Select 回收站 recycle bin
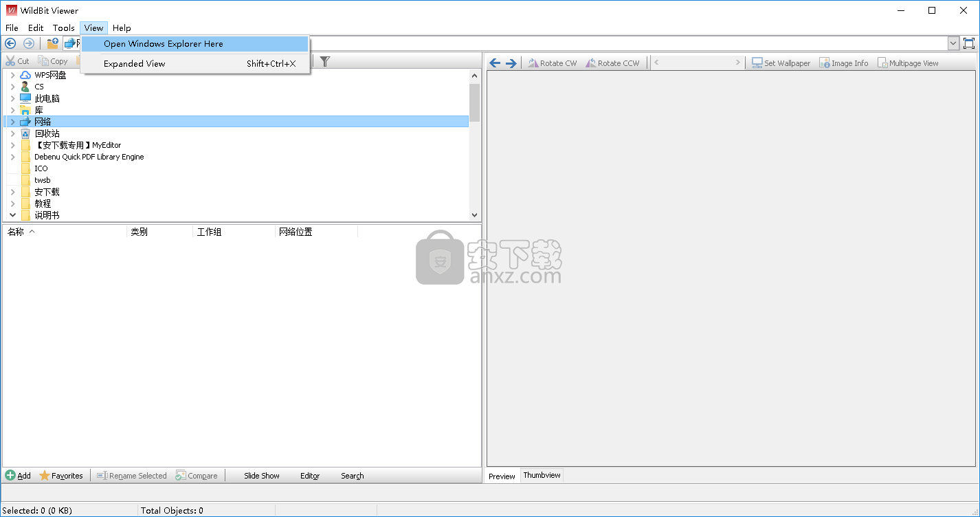Screen dimensions: 980x517 tap(47, 133)
